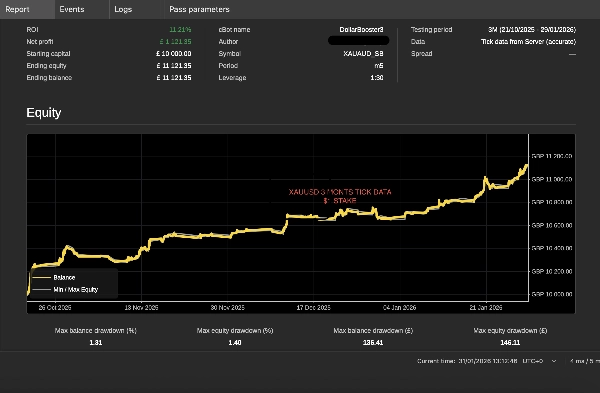This screenshot has height=393, width=600.
Task: Click the yellow Balance legend line swatch
Action: point(42,277)
